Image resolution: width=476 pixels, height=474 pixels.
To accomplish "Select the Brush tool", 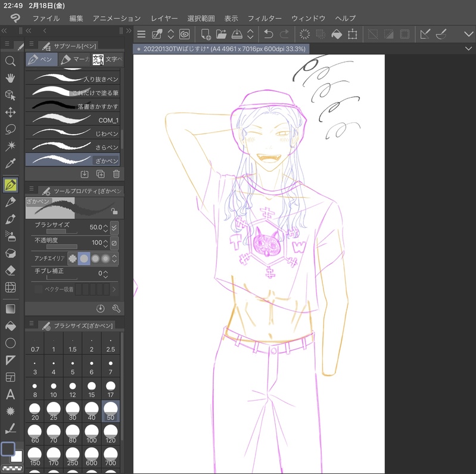I will (x=10, y=219).
